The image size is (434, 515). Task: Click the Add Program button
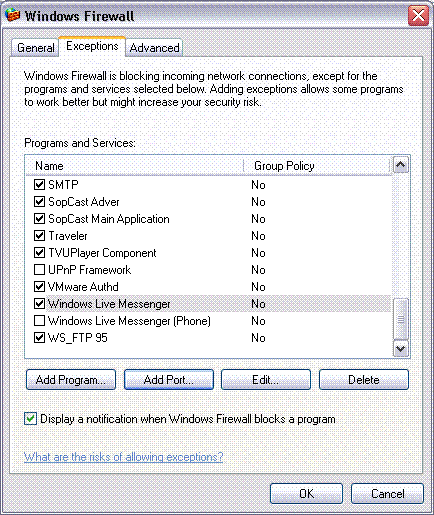[x=71, y=380]
